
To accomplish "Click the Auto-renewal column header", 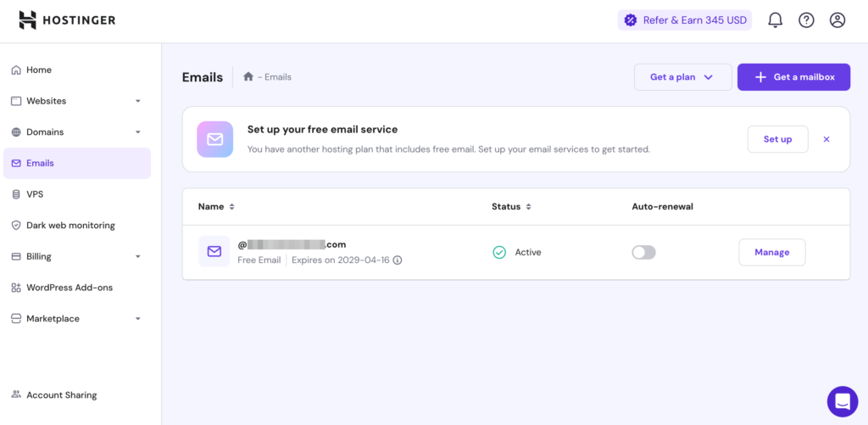I will tap(663, 207).
